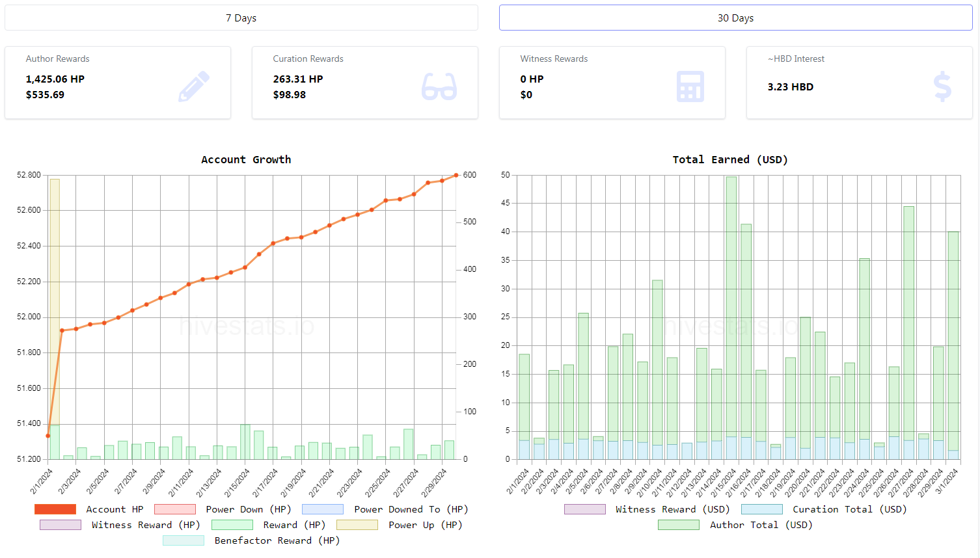The image size is (980, 558).
Task: Click the 2/24/2024 Author Total bar
Action: (x=864, y=349)
